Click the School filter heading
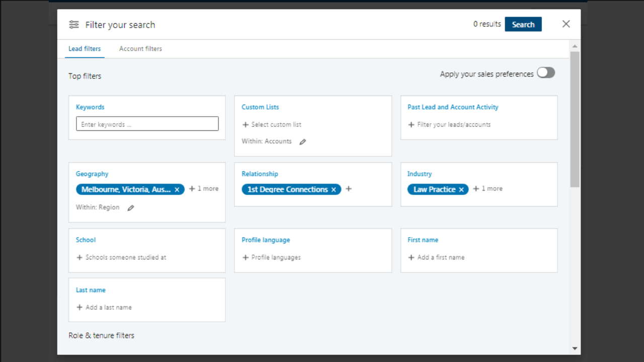The height and width of the screenshot is (362, 644). (86, 240)
